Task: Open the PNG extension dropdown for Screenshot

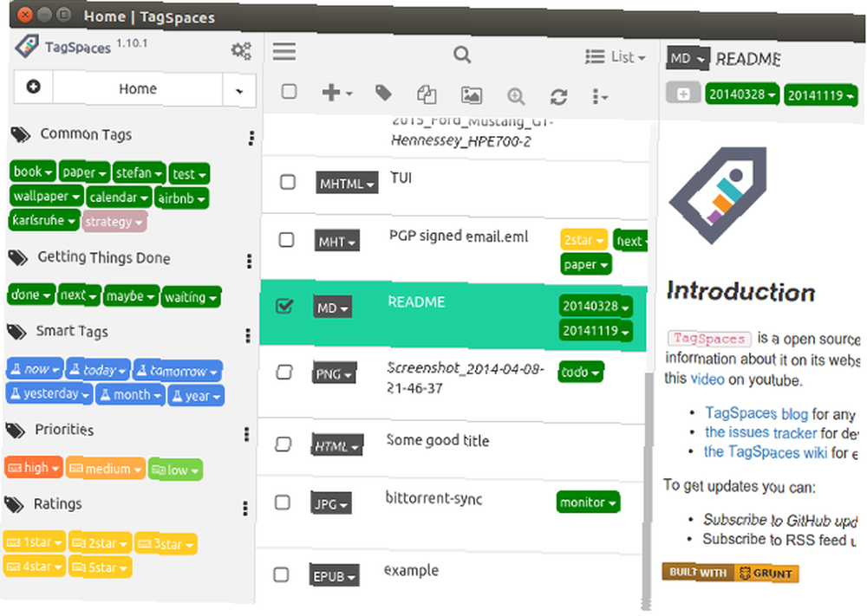Action: coord(334,374)
